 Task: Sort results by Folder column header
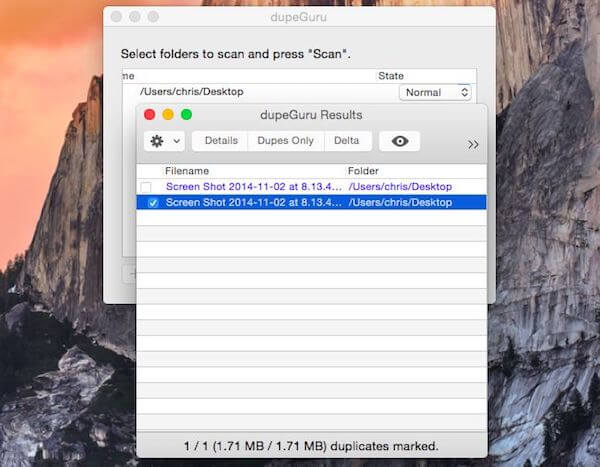pyautogui.click(x=363, y=171)
